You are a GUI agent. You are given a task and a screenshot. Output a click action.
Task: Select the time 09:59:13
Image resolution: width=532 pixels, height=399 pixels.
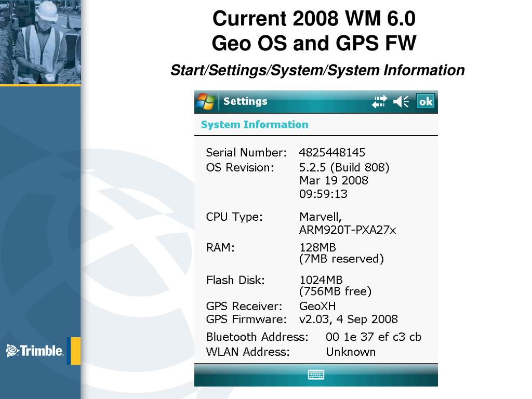[x=323, y=194]
